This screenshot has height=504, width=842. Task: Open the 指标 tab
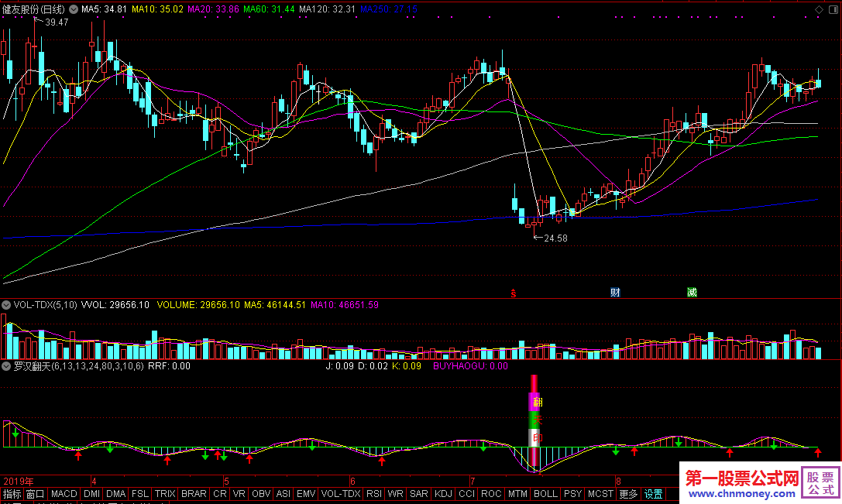tap(12, 494)
